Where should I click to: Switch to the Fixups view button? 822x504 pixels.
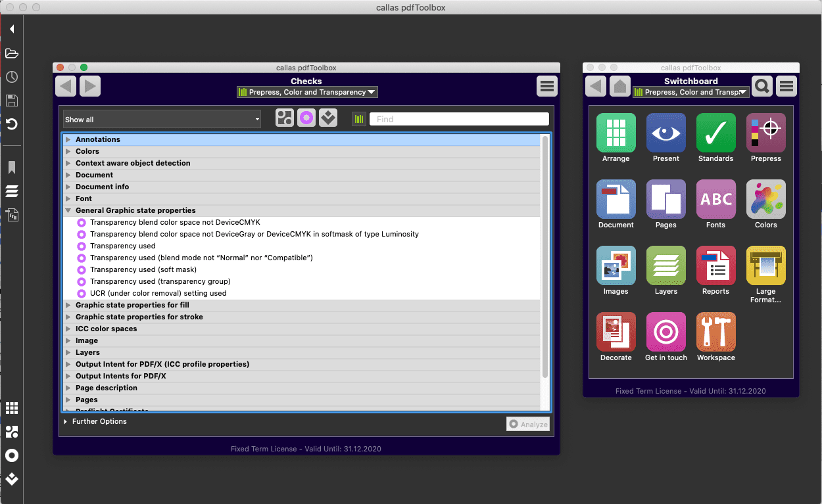coord(328,118)
